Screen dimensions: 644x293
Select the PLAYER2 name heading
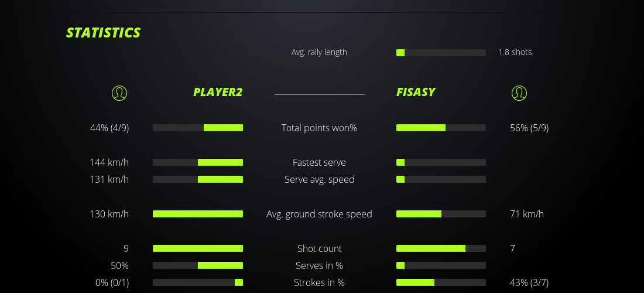coord(218,92)
